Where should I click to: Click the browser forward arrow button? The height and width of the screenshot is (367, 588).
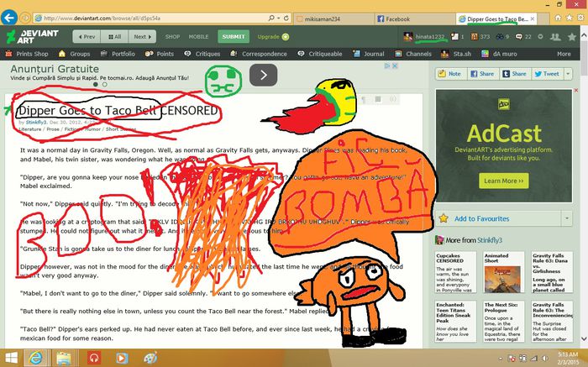[x=25, y=18]
